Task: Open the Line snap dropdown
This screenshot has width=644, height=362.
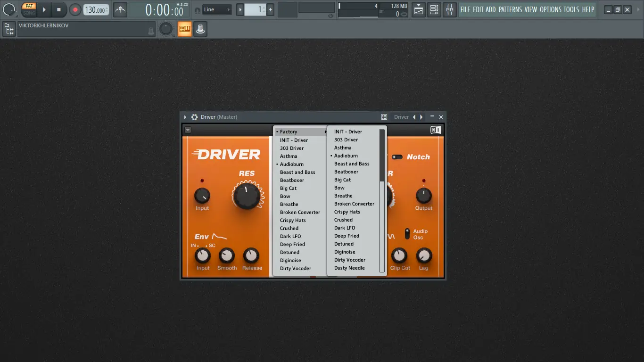Action: [x=217, y=9]
